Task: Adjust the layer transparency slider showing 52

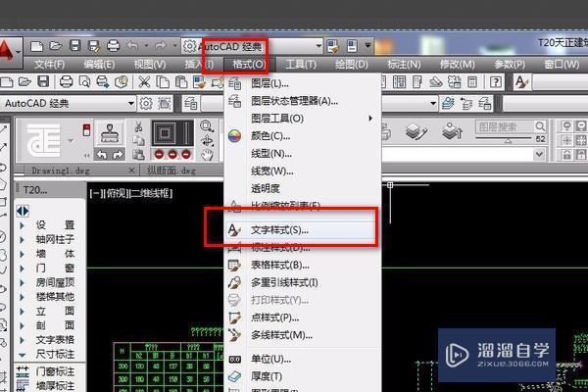Action: coord(508,140)
